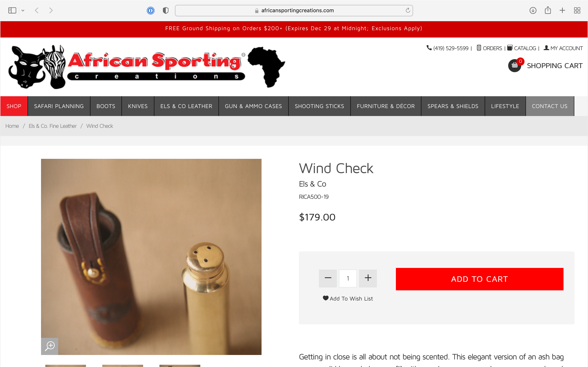This screenshot has height=367, width=588.
Task: Open the privacy shield icon
Action: pos(166,10)
